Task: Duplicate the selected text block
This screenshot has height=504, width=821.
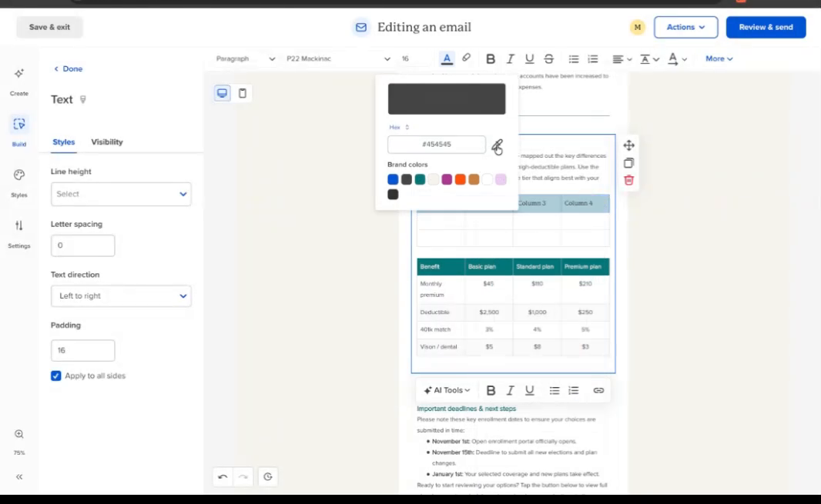Action: pyautogui.click(x=628, y=163)
